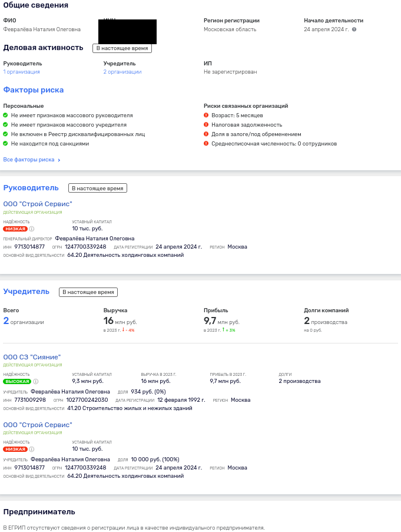The width and height of the screenshot is (401, 532).
Task: Go to the Учредитель section heading
Action: pyautogui.click(x=26, y=292)
